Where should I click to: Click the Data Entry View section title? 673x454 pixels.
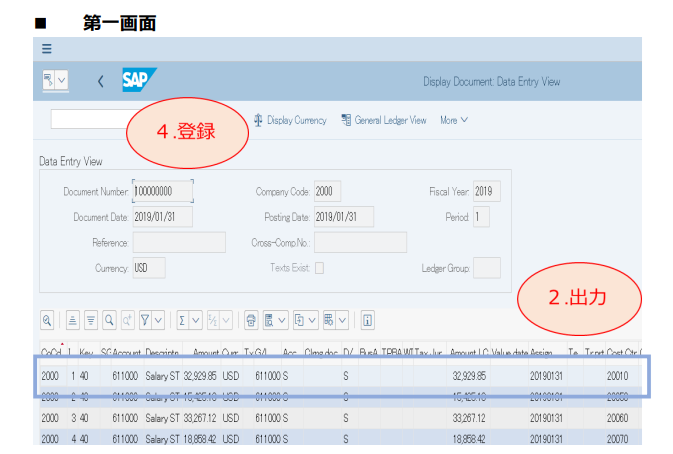[71, 161]
